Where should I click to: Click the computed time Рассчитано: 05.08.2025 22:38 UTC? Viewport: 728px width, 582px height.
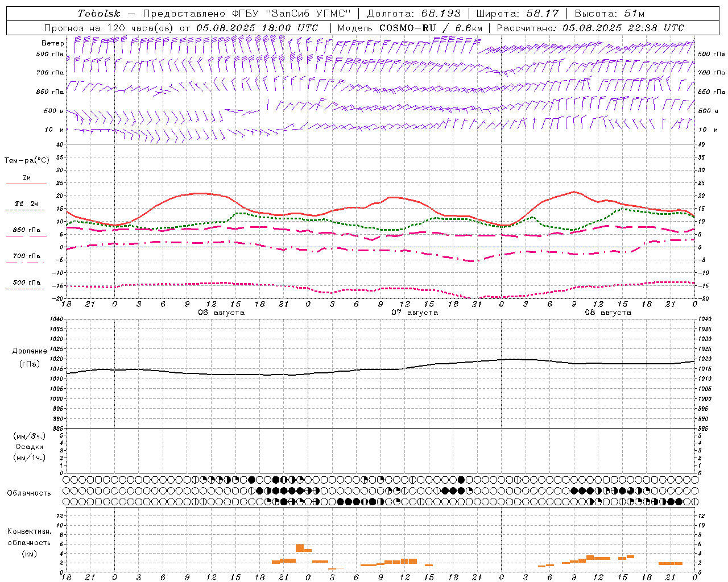tap(590, 28)
